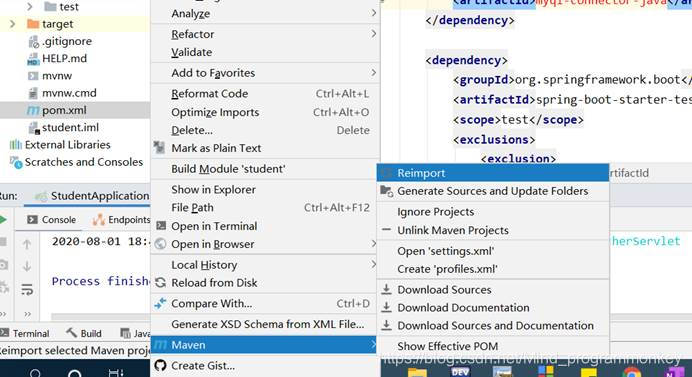Image resolution: width=692 pixels, height=377 pixels.
Task: Click the soft-wrap icon in the console sidebar
Action: pos(27,290)
